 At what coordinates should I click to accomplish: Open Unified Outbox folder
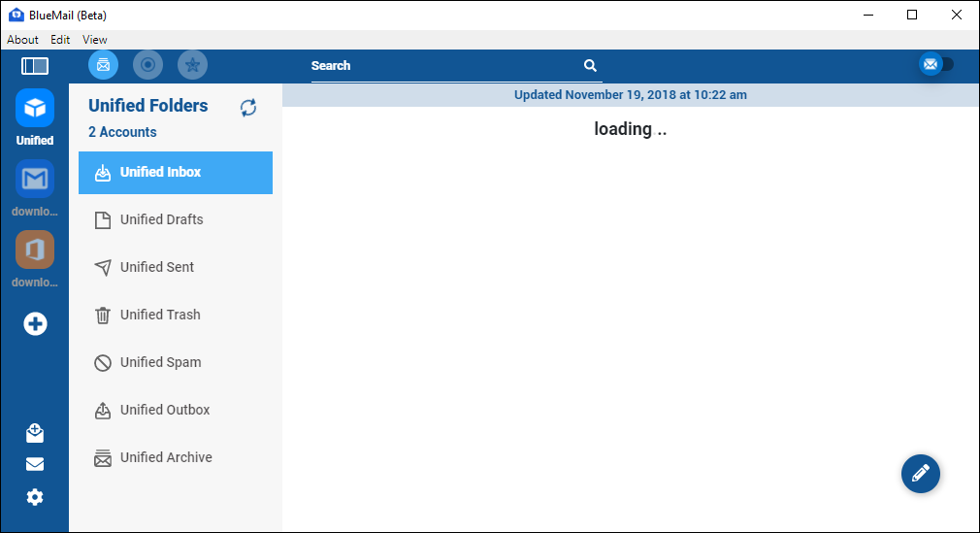[x=176, y=410]
